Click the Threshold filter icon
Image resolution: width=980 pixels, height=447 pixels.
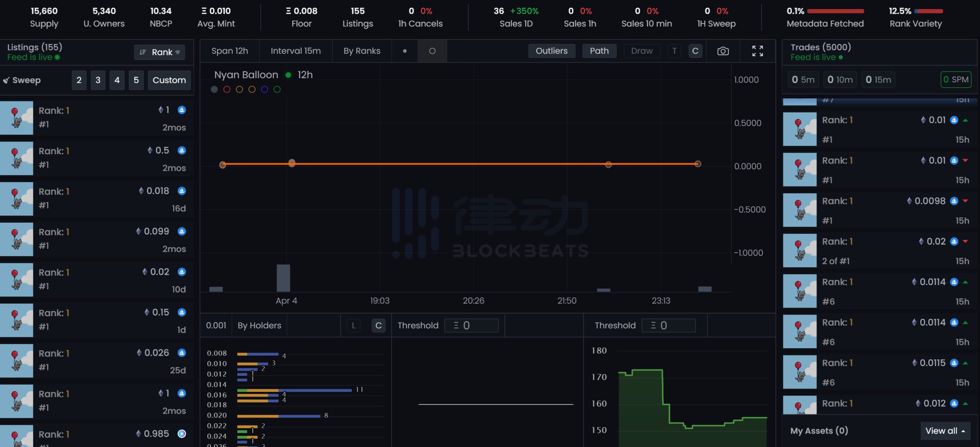[456, 325]
